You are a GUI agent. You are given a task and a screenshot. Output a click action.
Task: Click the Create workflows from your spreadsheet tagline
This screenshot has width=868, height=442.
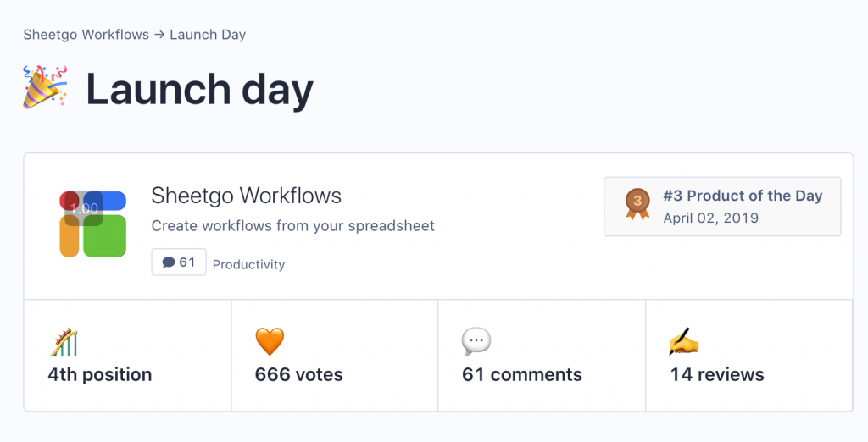[292, 226]
